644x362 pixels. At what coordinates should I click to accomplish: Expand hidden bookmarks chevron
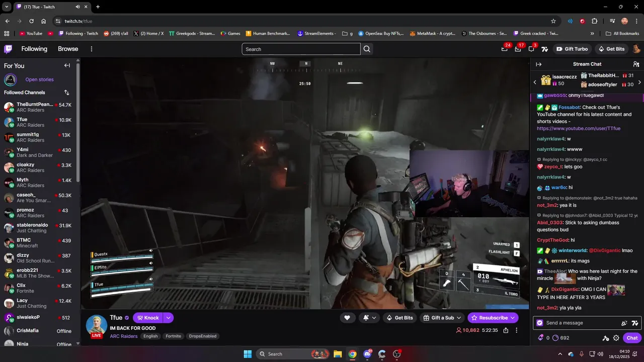point(592,34)
